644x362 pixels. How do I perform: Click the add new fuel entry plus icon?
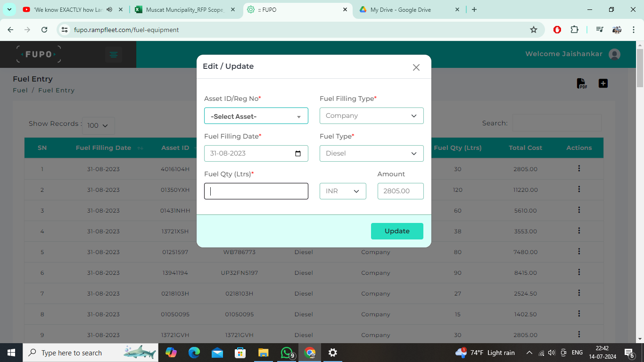[x=603, y=83]
